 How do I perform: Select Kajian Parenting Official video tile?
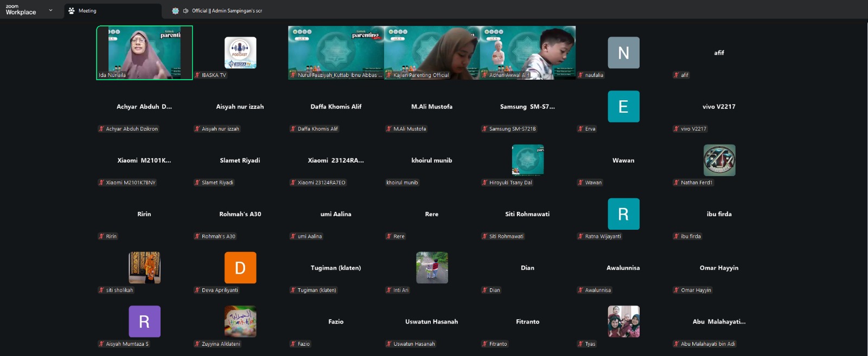click(431, 53)
